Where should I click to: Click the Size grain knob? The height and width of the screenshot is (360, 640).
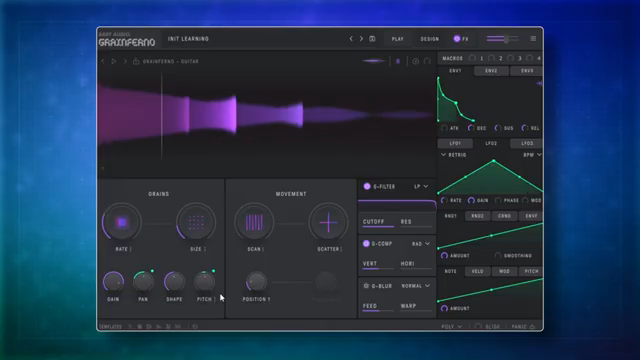[196, 222]
